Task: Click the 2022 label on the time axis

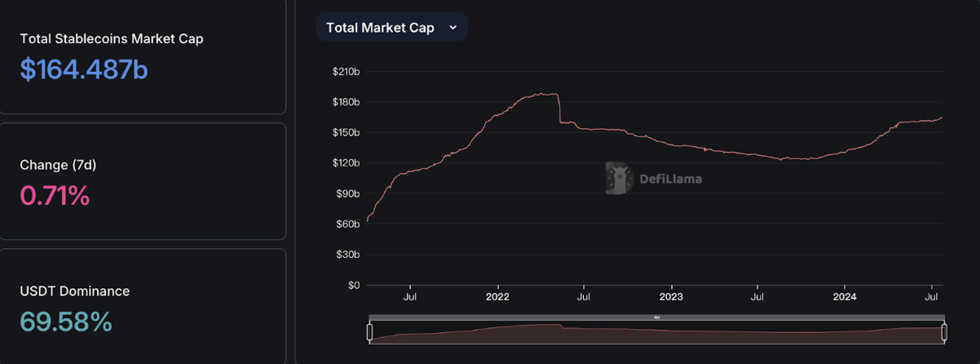Action: coord(497,297)
